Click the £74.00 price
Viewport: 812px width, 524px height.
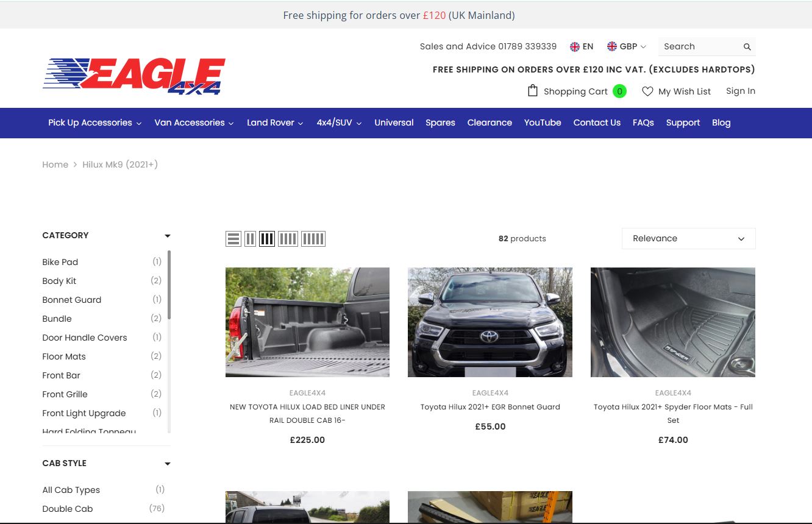[x=673, y=440]
